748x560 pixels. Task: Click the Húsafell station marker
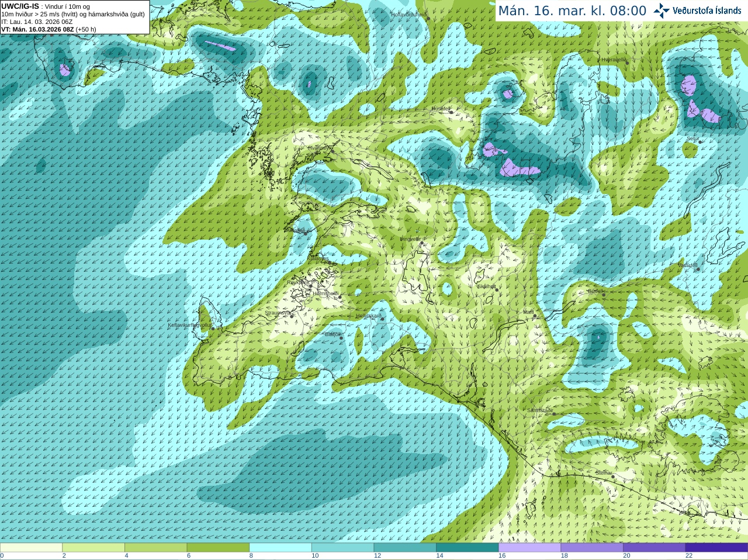(451, 112)
